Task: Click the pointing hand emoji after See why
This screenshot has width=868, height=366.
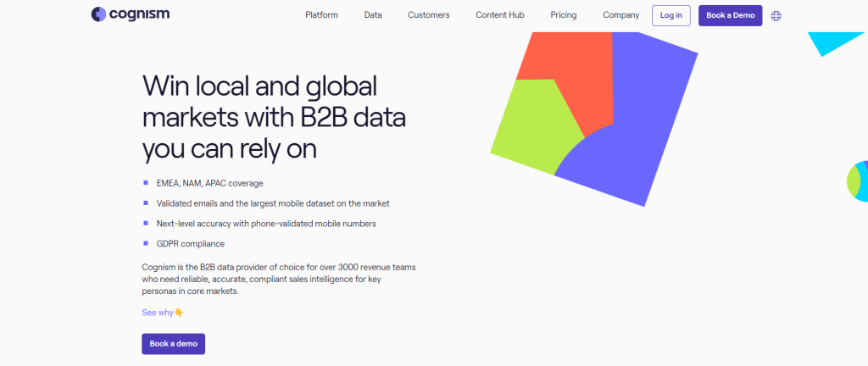Action: click(179, 313)
